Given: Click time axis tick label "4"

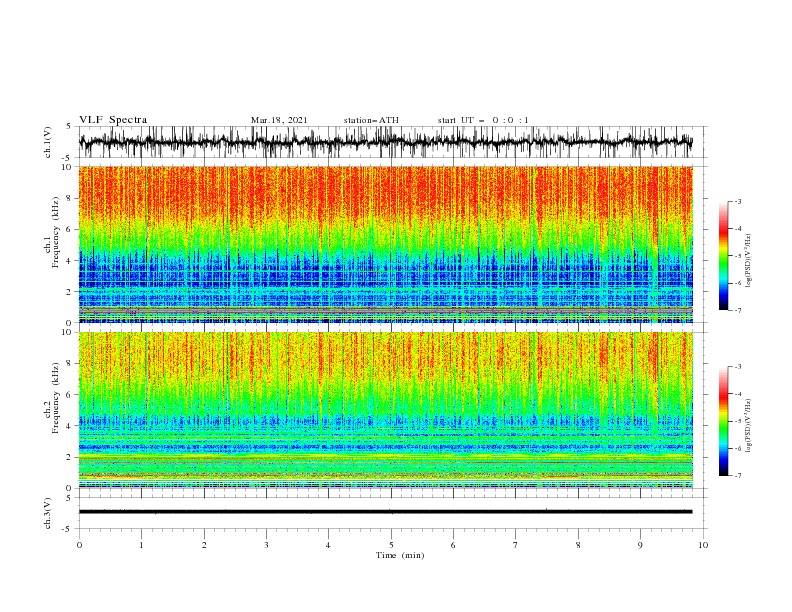Looking at the screenshot, I should point(328,545).
